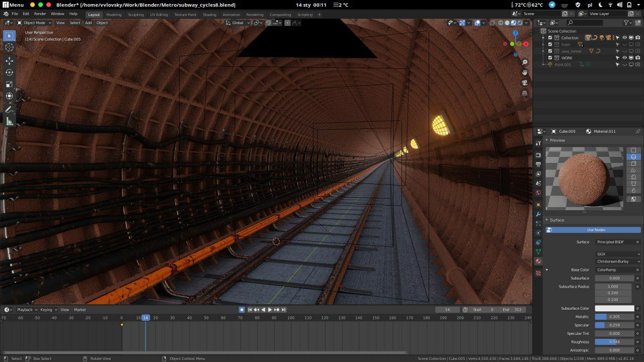Select the Annotate tool
The width and height of the screenshot is (644, 362).
(x=9, y=110)
